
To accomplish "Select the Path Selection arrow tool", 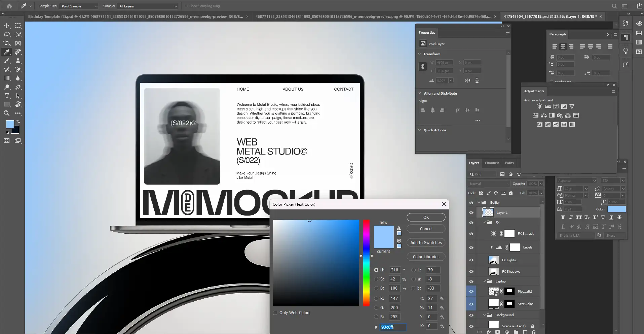I will tap(18, 96).
